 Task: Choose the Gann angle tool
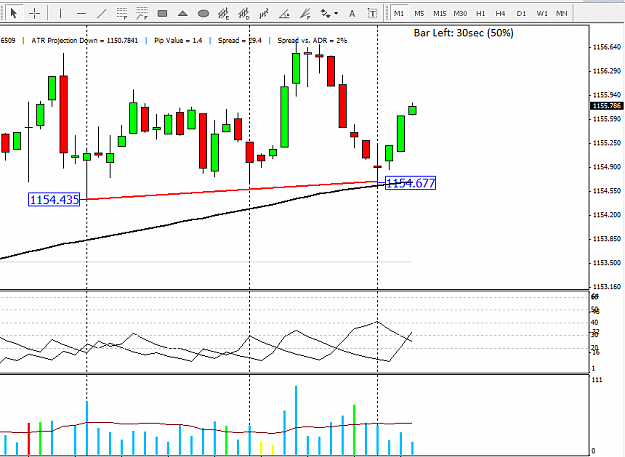click(284, 14)
